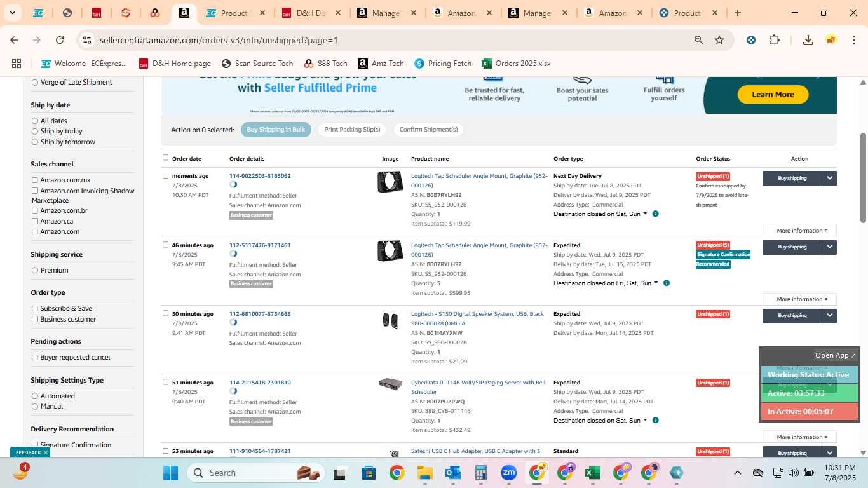Click CyberData paging server thumbnail image
Image resolution: width=868 pixels, height=488 pixels.
pyautogui.click(x=390, y=384)
